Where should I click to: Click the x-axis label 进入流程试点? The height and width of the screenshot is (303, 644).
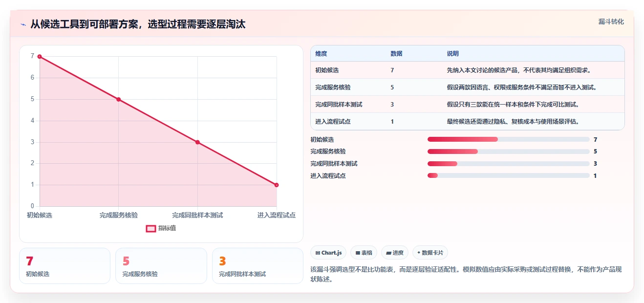pyautogui.click(x=277, y=215)
